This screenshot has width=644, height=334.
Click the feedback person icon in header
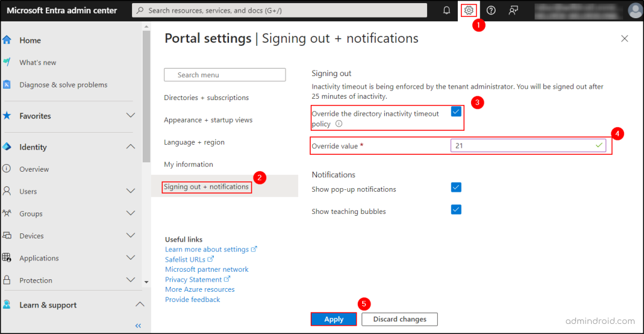(513, 10)
